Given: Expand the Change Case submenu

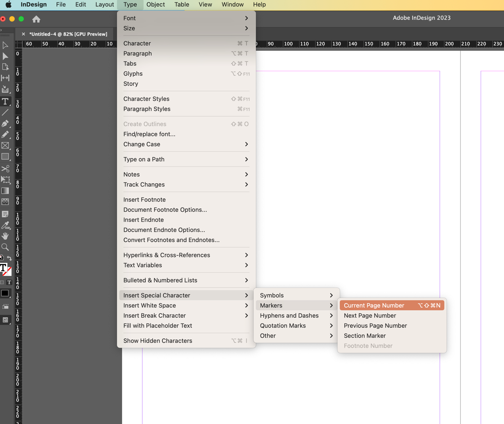Looking at the screenshot, I should pos(186,144).
